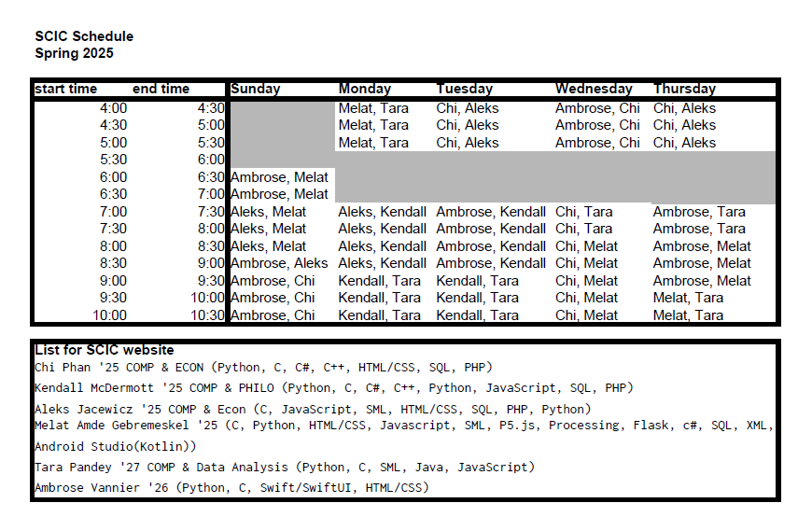The width and height of the screenshot is (812, 517).
Task: Click Monday's 'Kendall, Tara' in the 9:00 row
Action: (x=379, y=281)
